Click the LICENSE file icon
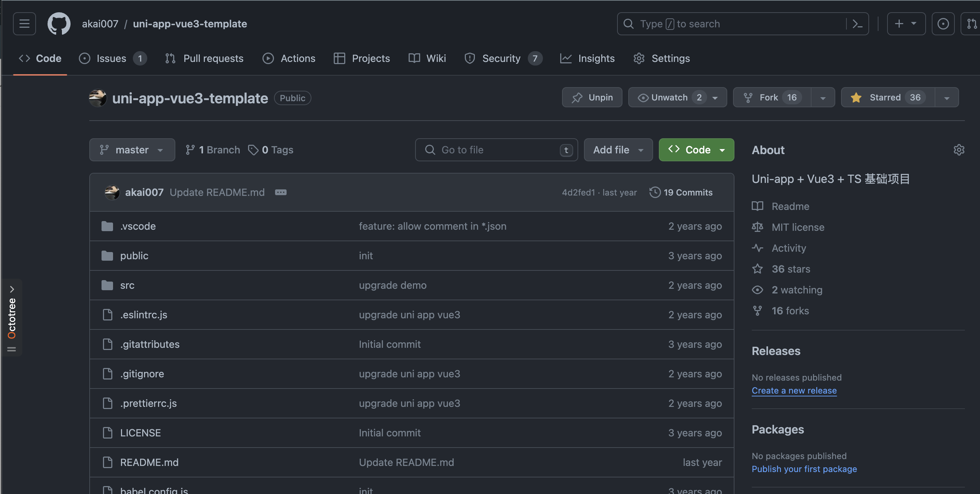This screenshot has height=494, width=980. 108,433
